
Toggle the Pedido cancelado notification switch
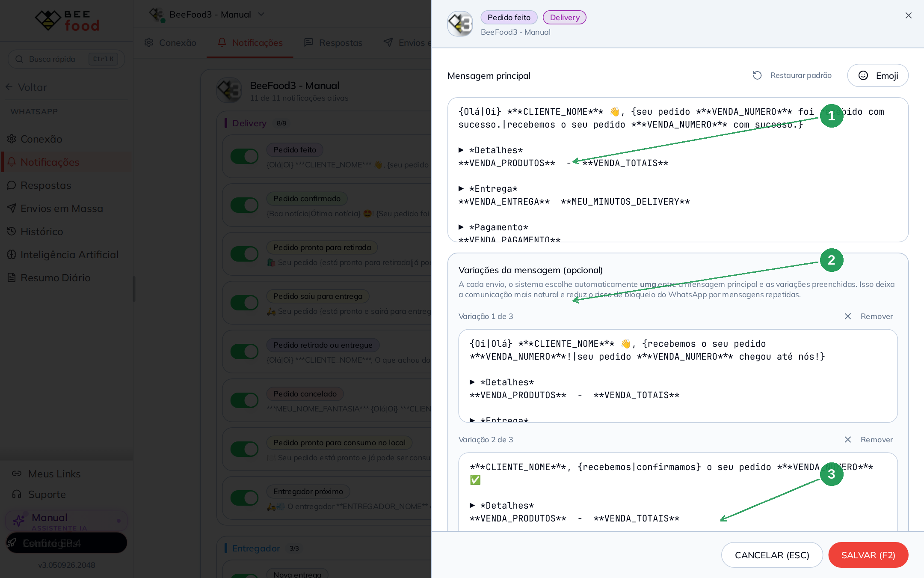[x=245, y=400]
